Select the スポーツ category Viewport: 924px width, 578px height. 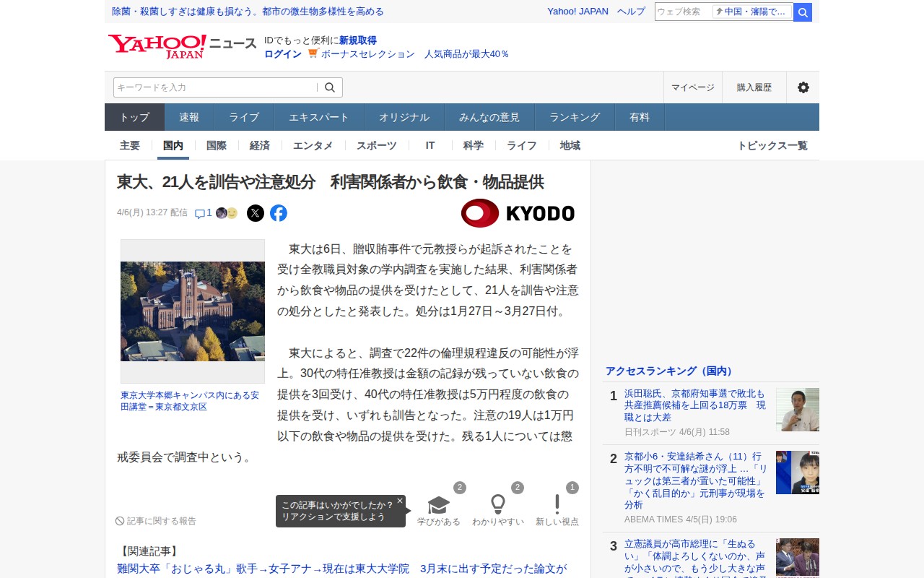pyautogui.click(x=377, y=145)
